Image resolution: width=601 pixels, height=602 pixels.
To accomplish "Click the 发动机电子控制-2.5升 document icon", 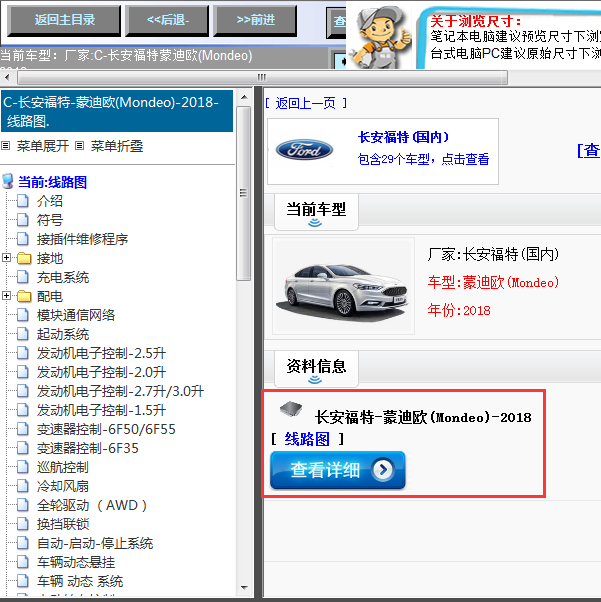I will pos(23,353).
